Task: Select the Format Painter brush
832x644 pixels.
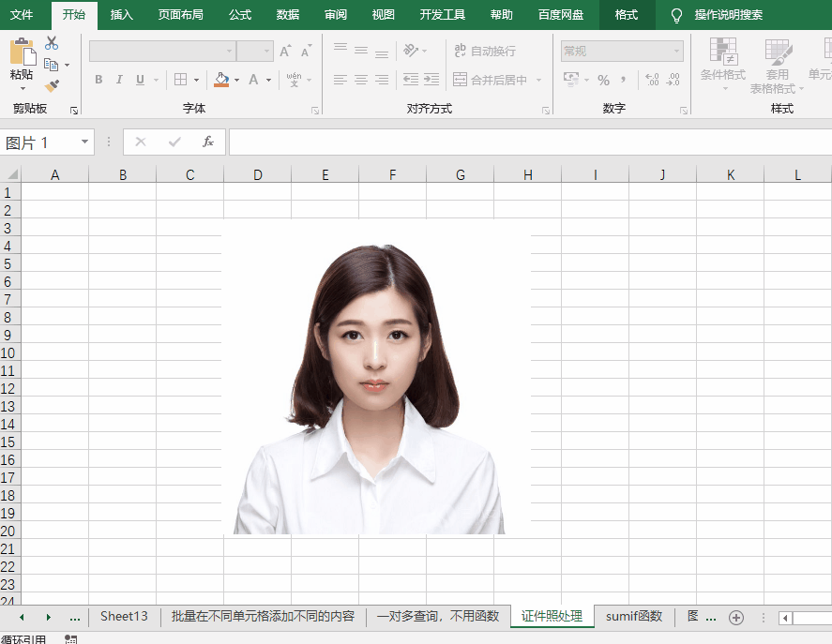Action: (x=52, y=85)
